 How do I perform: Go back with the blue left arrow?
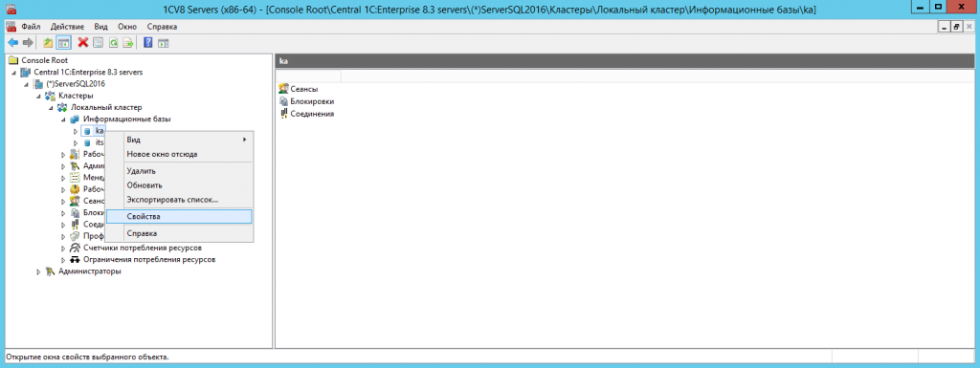(12, 43)
